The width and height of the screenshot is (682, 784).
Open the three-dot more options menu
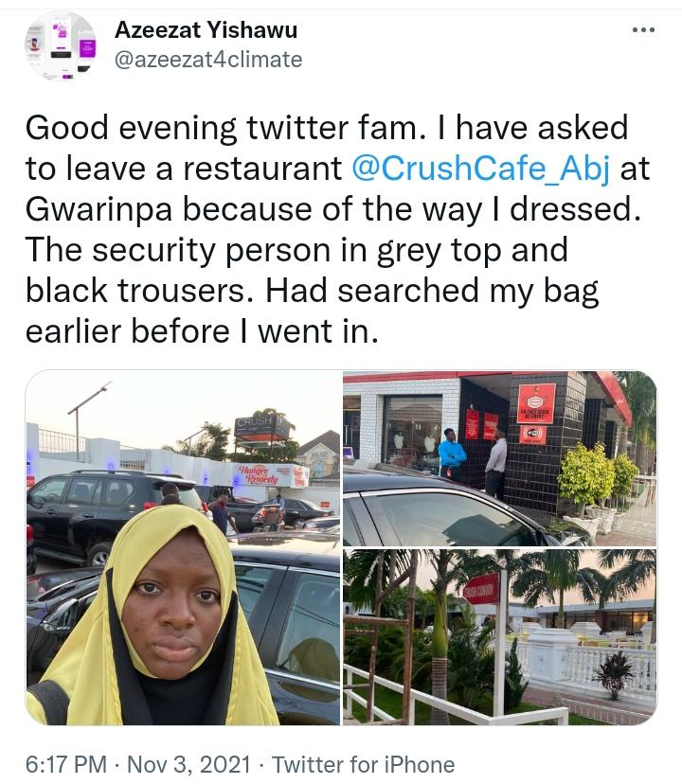[x=643, y=30]
